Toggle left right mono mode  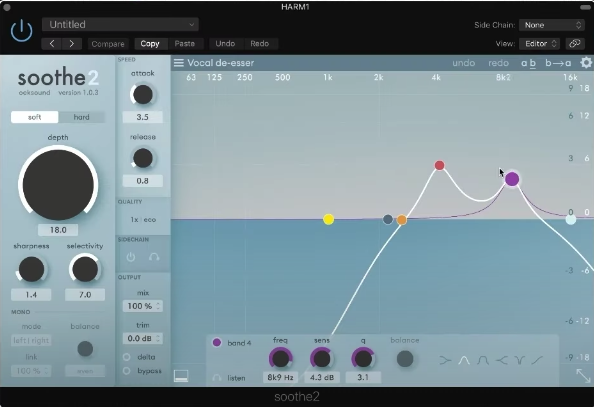click(31, 340)
